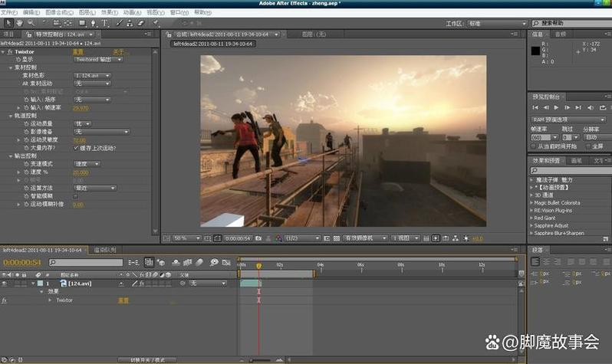Click the Play button in preview panel
Image resolution: width=612 pixels, height=364 pixels.
pos(556,108)
